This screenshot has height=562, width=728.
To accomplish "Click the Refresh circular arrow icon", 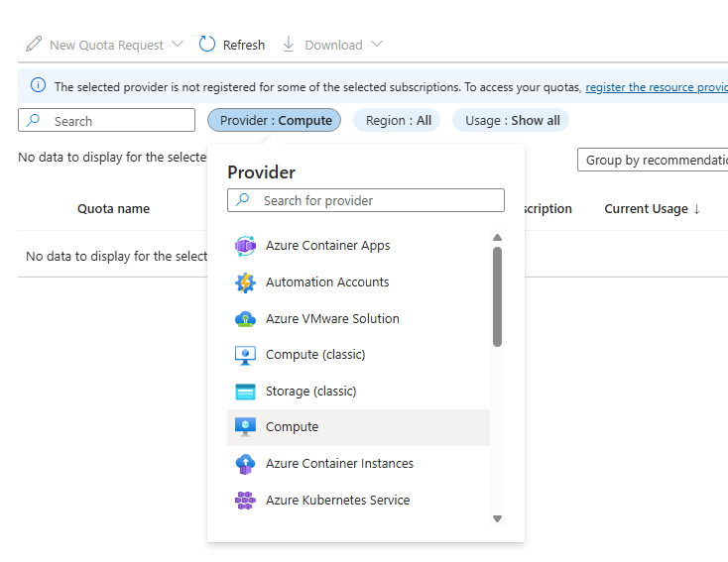I will [x=207, y=44].
